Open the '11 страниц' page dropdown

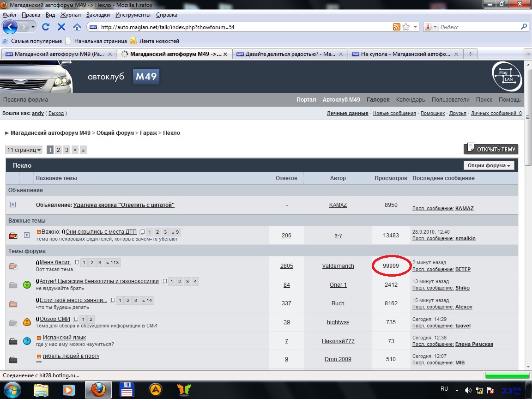tap(24, 150)
